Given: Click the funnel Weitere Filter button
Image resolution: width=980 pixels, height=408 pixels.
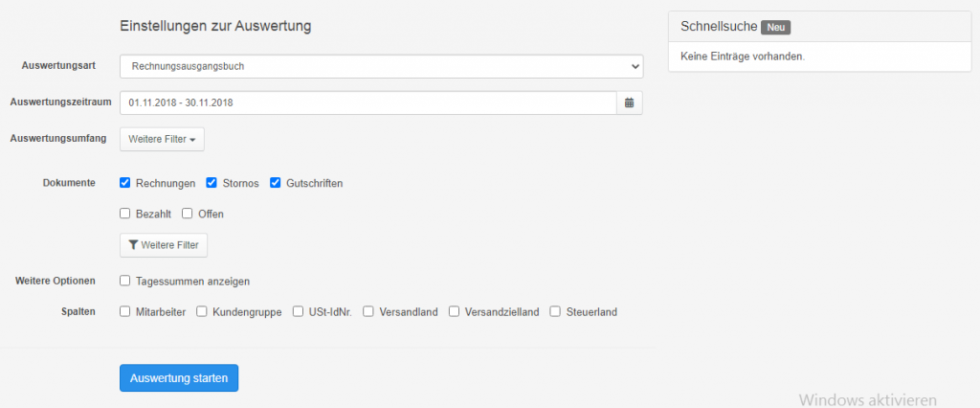Looking at the screenshot, I should [x=163, y=245].
